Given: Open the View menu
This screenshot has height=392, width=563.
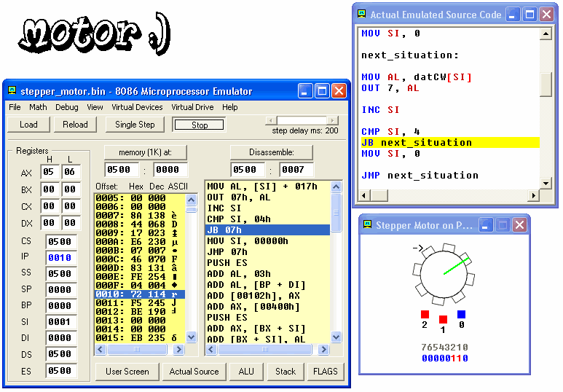Looking at the screenshot, I should tap(95, 107).
